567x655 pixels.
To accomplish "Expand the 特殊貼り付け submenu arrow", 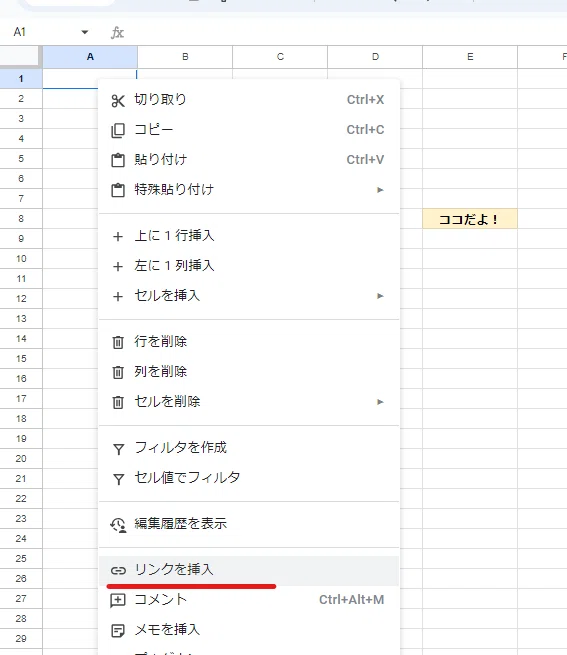I will tap(380, 190).
